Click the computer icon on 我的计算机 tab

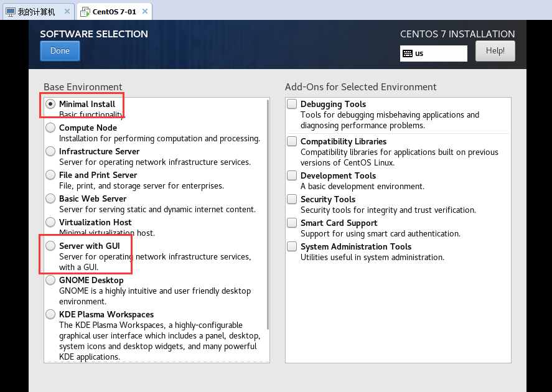click(x=11, y=12)
